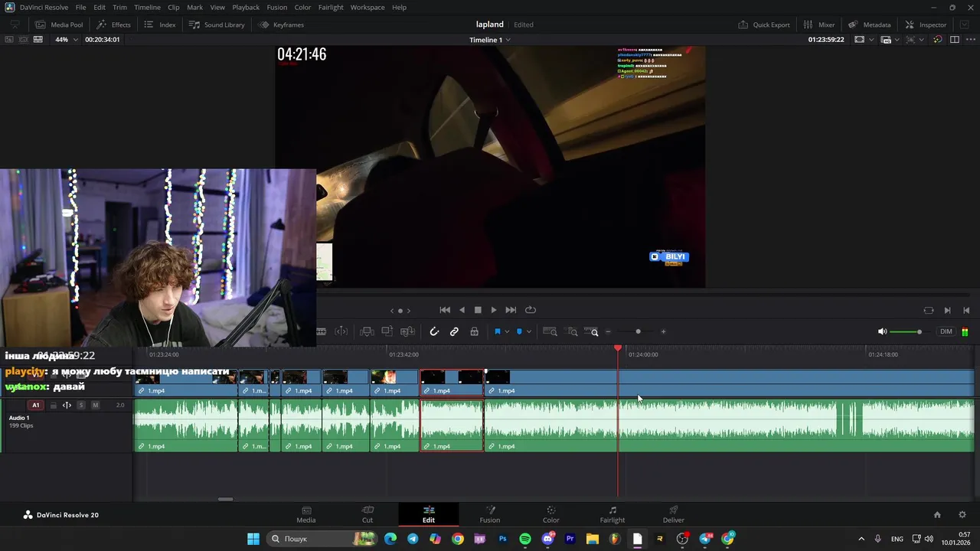Go to the next edit point icon
Viewport: 980px width, 551px height.
pyautogui.click(x=947, y=310)
